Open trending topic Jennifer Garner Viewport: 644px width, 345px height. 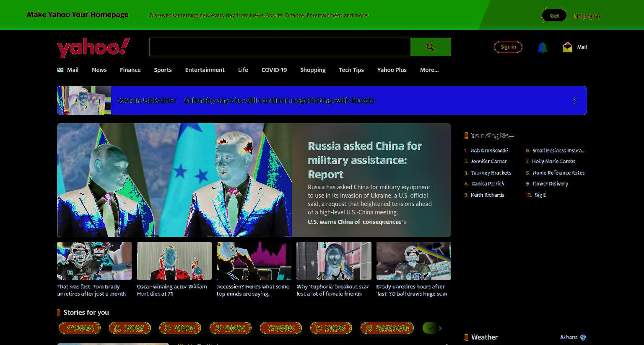[x=489, y=161]
